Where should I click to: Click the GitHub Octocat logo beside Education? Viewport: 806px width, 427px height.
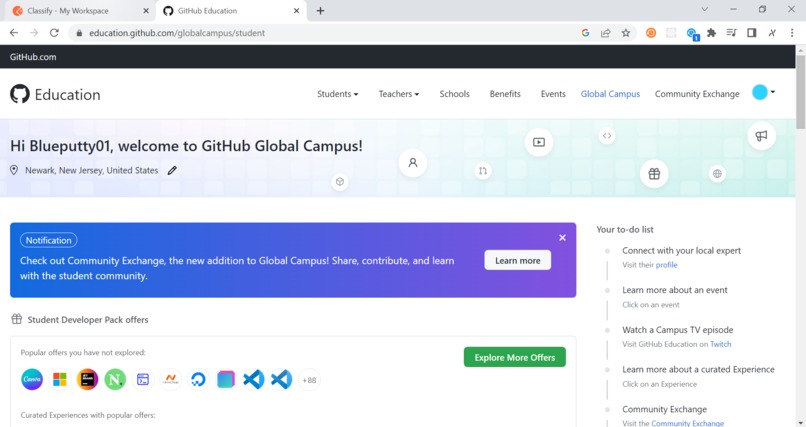click(x=20, y=94)
